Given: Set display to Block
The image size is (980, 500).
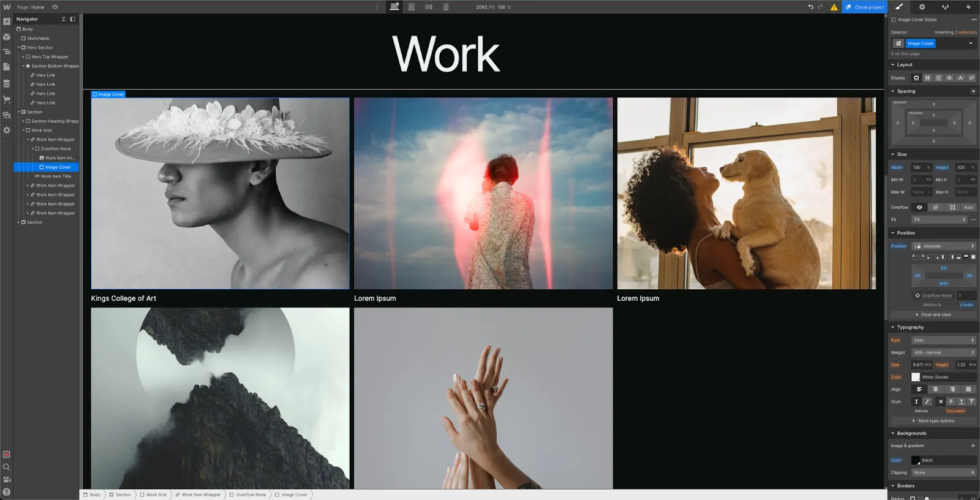Looking at the screenshot, I should pyautogui.click(x=916, y=78).
